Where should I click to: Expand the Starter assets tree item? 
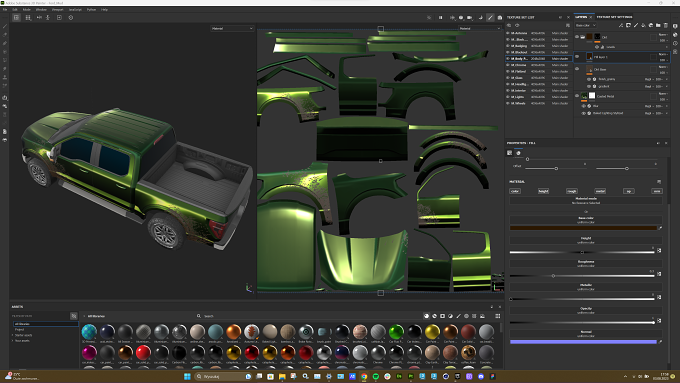12,335
